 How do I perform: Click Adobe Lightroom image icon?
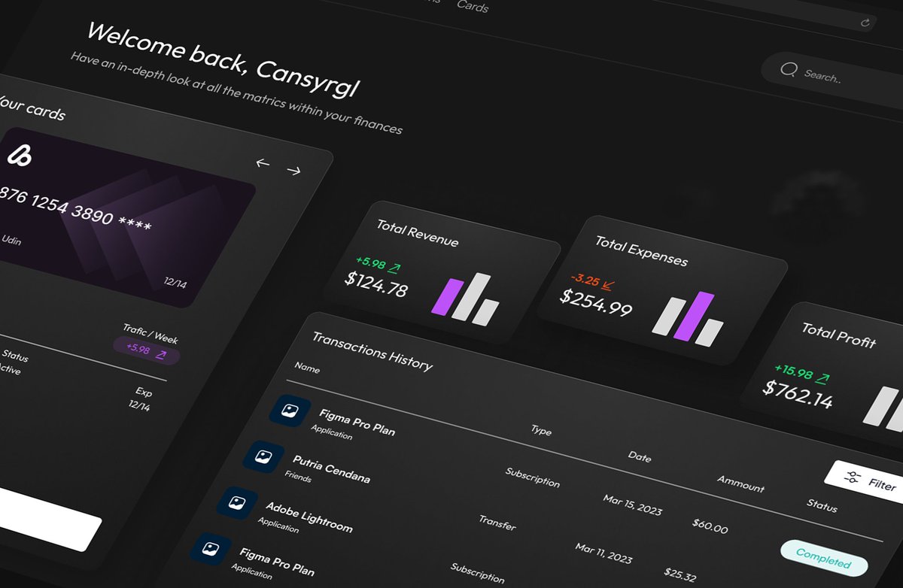coord(236,502)
